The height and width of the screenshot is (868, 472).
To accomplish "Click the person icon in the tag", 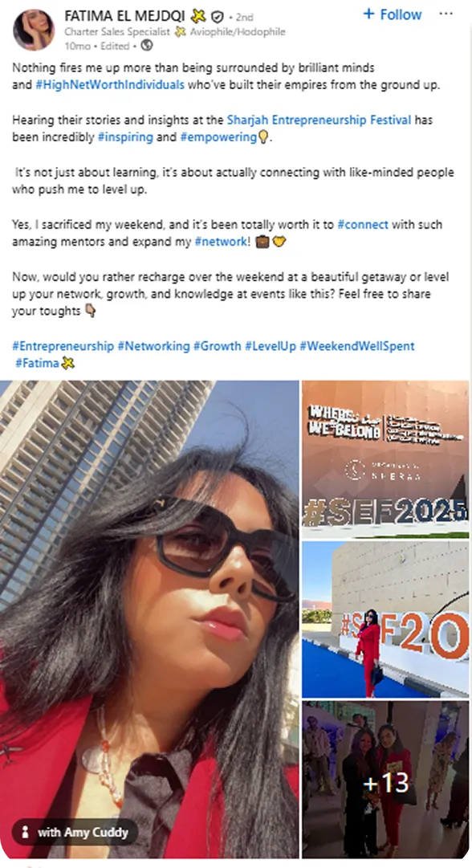I will click(25, 832).
